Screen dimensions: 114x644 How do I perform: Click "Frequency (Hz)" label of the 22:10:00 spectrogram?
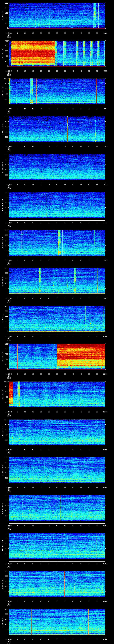pos(3,356)
